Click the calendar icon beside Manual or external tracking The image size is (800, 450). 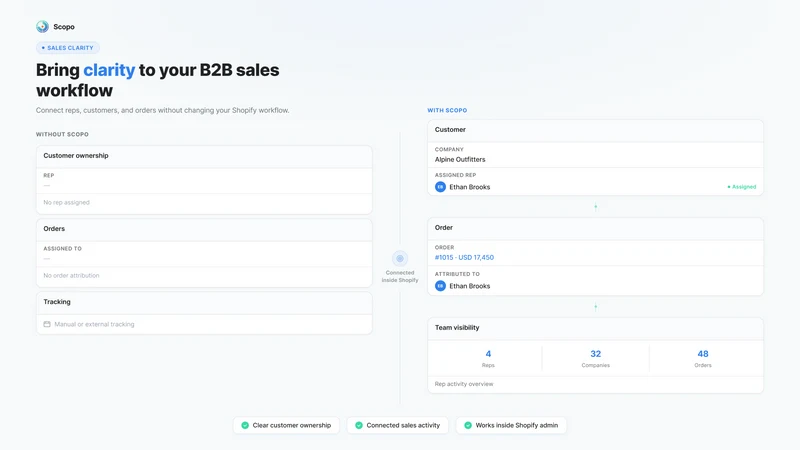coord(47,324)
